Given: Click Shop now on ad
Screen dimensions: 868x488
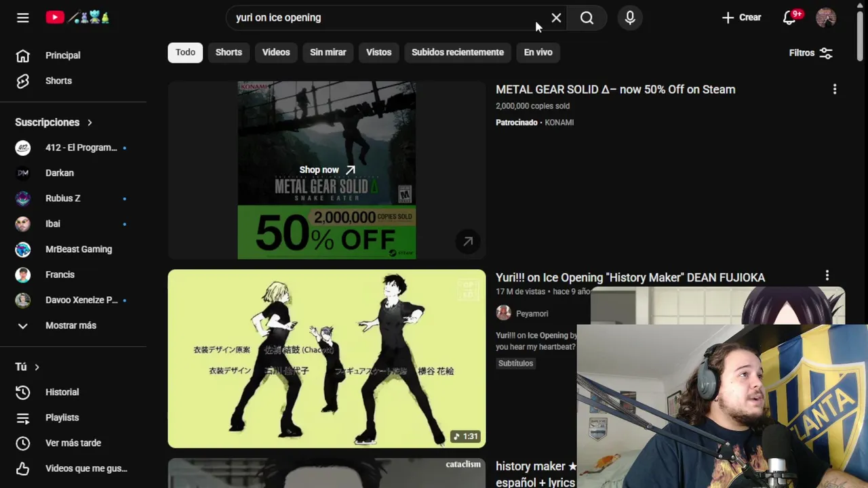Looking at the screenshot, I should click(327, 170).
